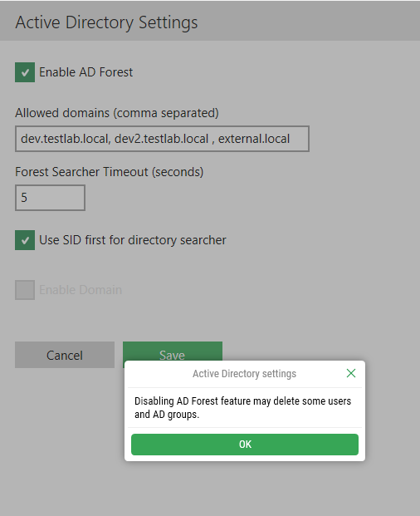420x516 pixels.
Task: Place cursor on dev2.testlab.local in domains field
Action: (x=161, y=139)
